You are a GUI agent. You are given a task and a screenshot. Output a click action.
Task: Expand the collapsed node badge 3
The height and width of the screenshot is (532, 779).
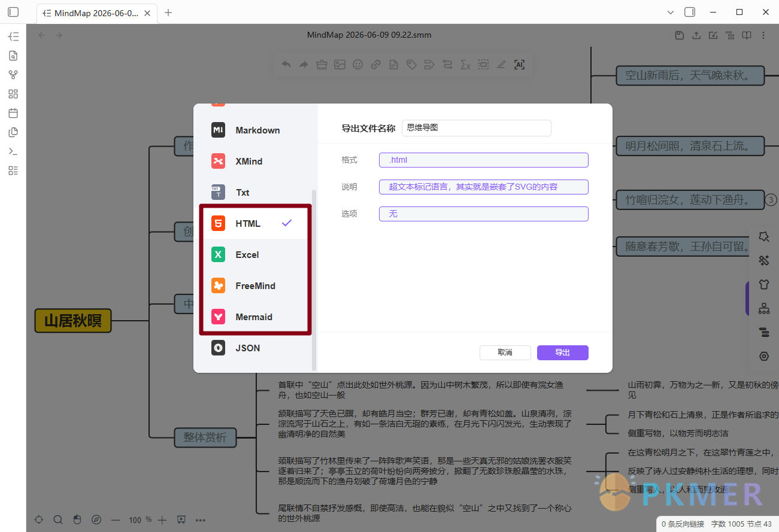click(x=771, y=200)
